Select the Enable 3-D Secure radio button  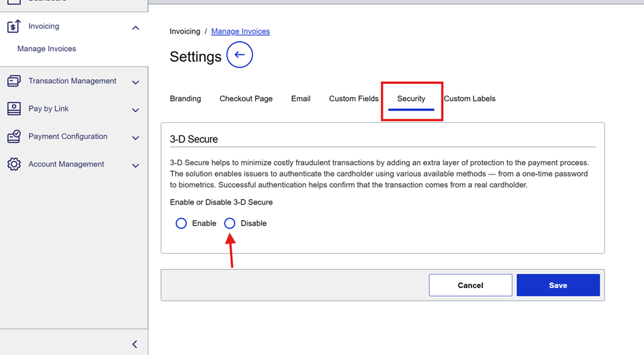[181, 223]
